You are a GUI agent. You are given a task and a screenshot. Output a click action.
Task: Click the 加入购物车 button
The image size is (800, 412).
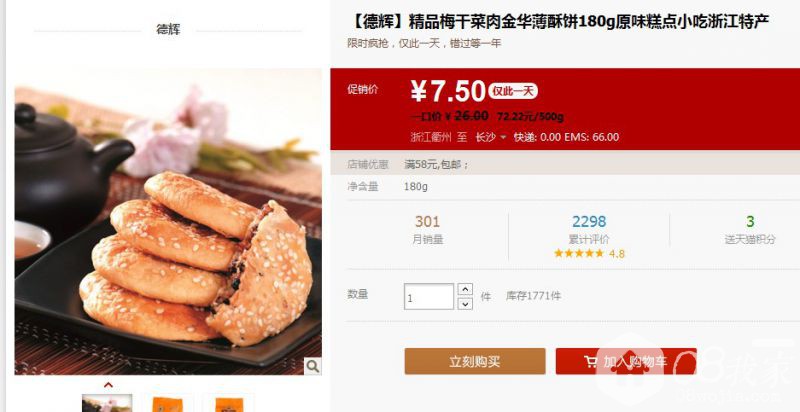pyautogui.click(x=626, y=362)
